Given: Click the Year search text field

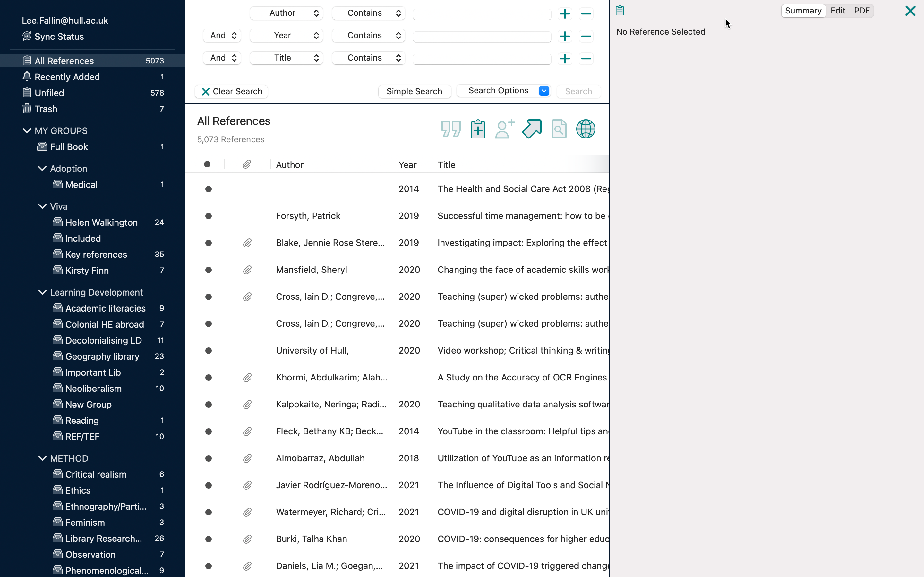Looking at the screenshot, I should point(482,37).
